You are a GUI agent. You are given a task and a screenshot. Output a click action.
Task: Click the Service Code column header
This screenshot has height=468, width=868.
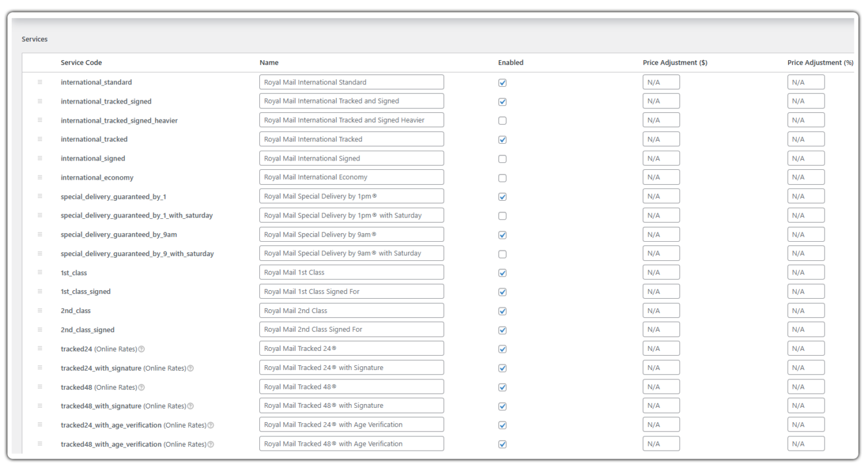[x=81, y=63]
